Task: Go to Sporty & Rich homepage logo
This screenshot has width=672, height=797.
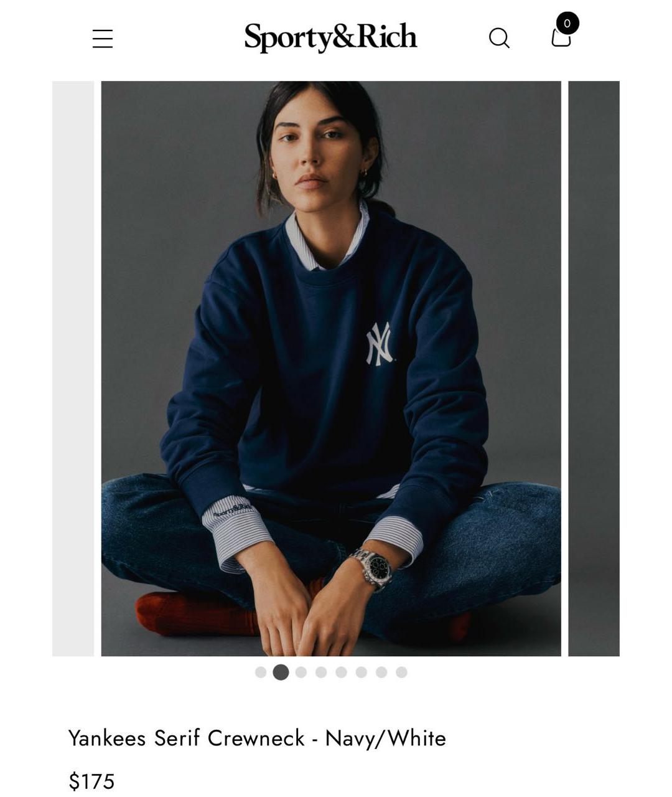Action: coord(330,37)
